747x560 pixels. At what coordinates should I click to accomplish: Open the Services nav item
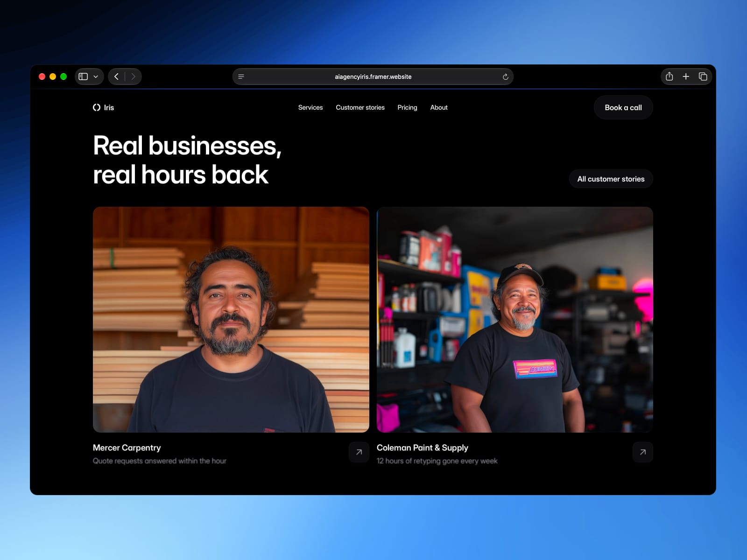click(x=310, y=107)
